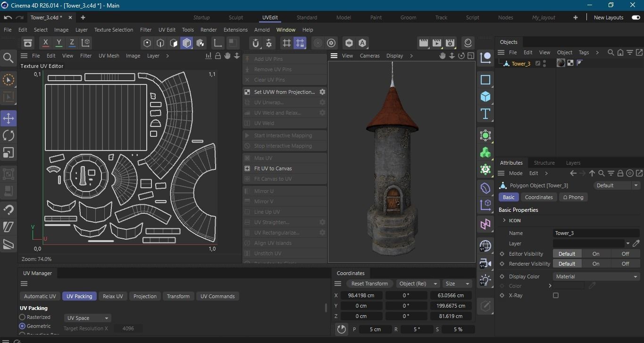Click the Undo arrow icon

coord(8,17)
